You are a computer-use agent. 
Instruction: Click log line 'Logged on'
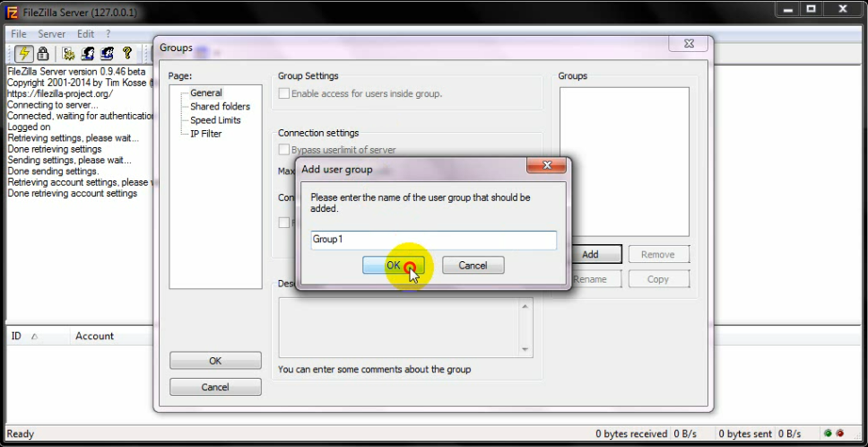tap(29, 127)
